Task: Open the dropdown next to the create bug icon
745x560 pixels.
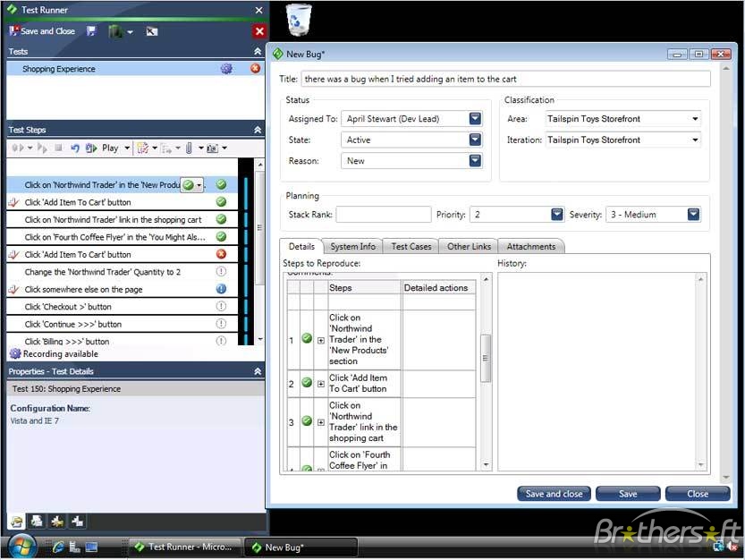Action: point(155,148)
